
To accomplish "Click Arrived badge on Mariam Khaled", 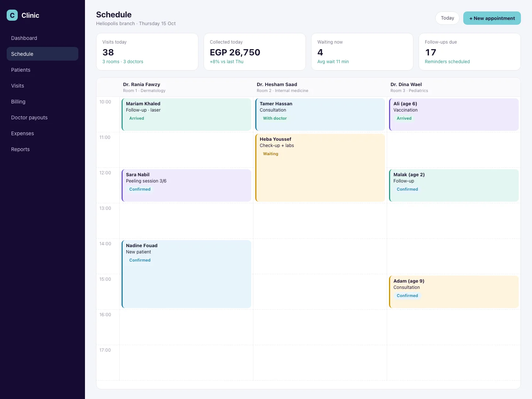I will [x=137, y=119].
